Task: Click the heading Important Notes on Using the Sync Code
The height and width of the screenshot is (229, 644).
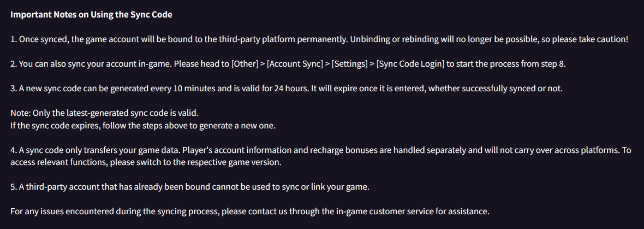Action: pyautogui.click(x=91, y=15)
